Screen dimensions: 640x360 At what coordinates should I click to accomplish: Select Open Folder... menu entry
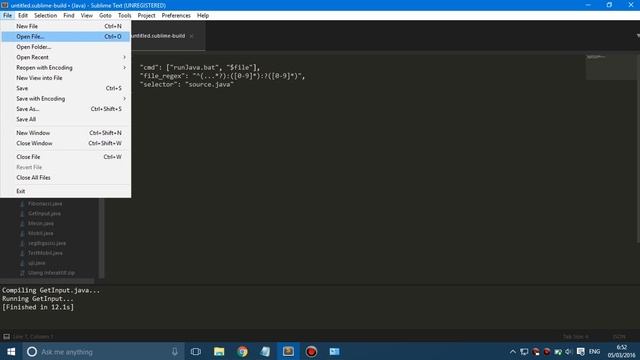pos(66,47)
